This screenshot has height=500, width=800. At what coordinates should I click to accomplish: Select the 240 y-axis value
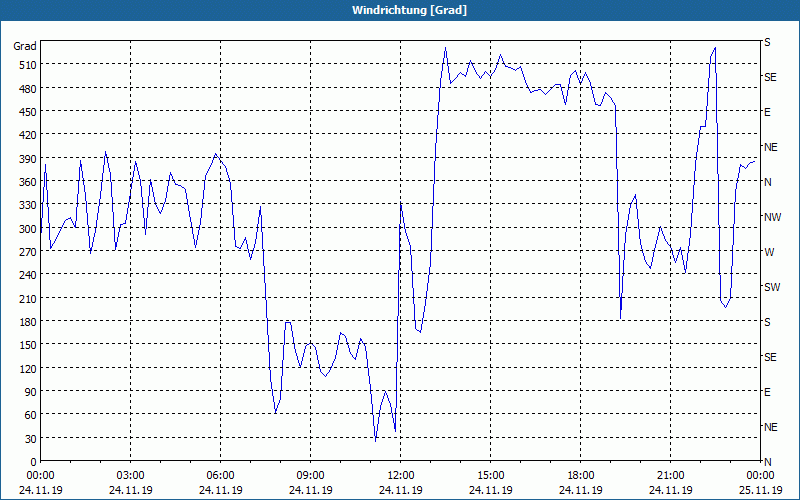28,275
